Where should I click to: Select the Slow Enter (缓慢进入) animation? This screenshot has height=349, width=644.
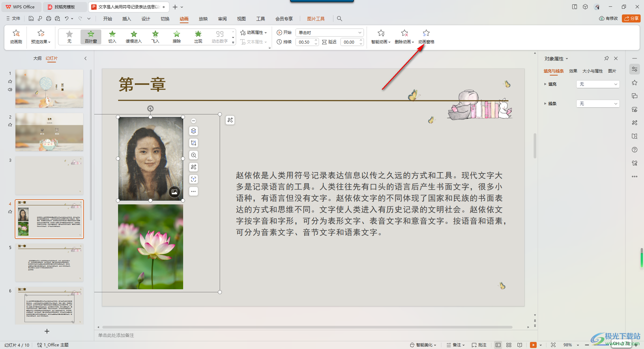(x=134, y=37)
